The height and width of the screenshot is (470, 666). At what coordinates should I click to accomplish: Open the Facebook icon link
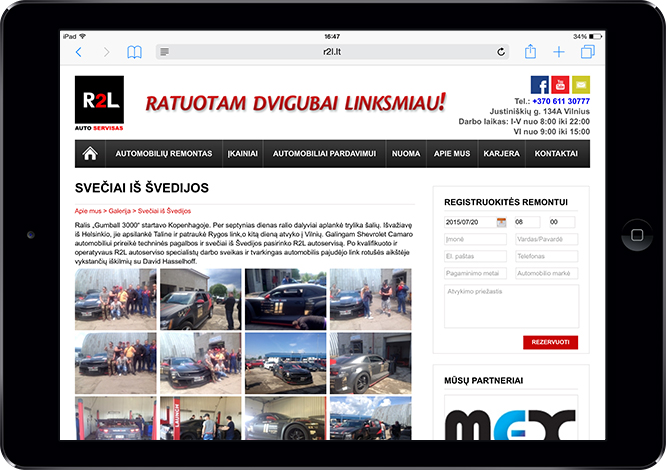click(x=539, y=85)
